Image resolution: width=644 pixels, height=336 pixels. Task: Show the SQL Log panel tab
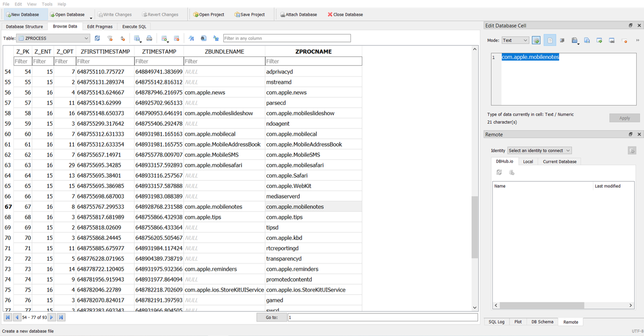pos(496,322)
